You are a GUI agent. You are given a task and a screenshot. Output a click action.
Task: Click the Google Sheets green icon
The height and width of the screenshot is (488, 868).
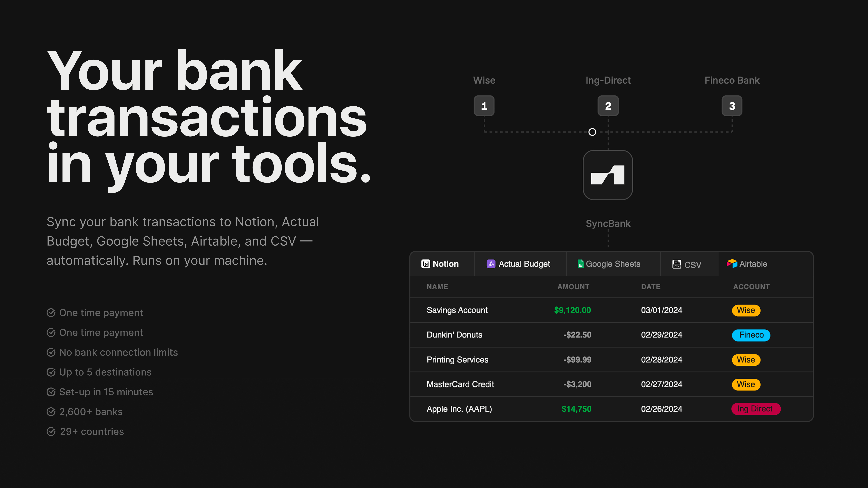581,264
